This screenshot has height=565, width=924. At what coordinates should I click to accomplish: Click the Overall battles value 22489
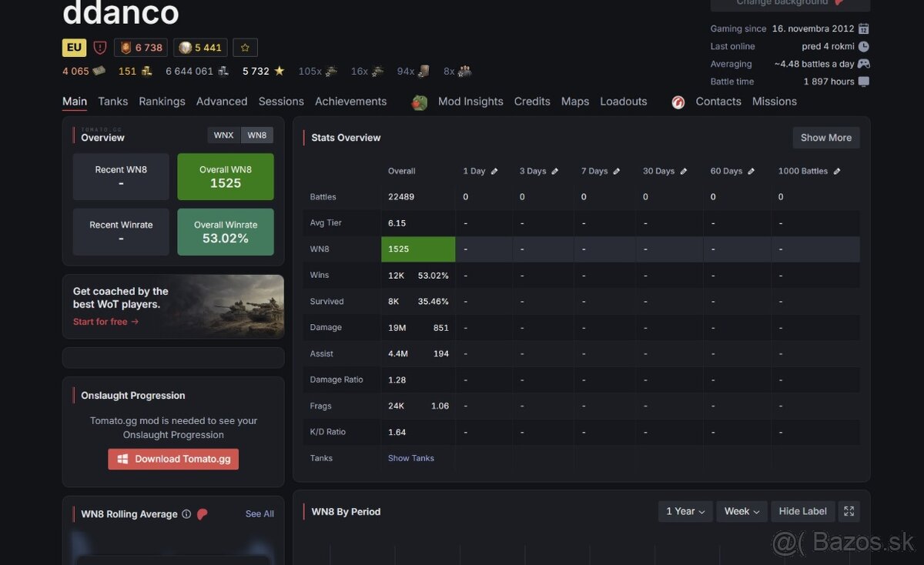tap(401, 197)
